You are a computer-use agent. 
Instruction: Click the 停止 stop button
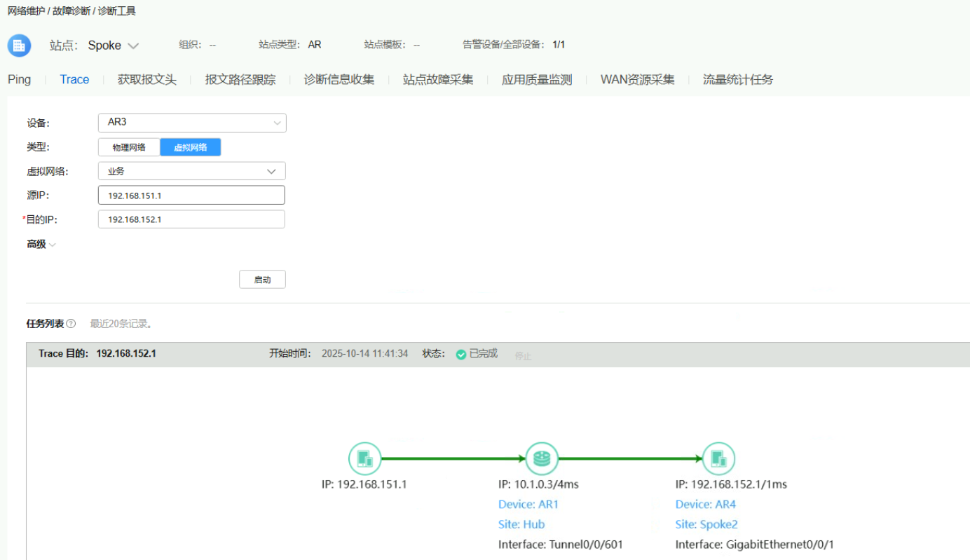[523, 356]
